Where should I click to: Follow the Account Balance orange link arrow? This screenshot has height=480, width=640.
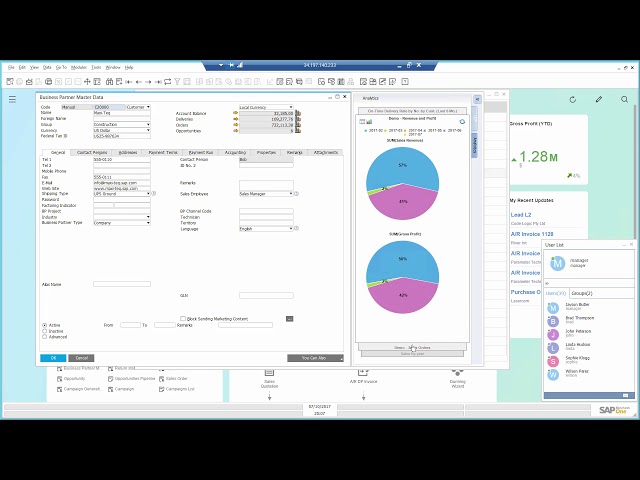coord(236,113)
